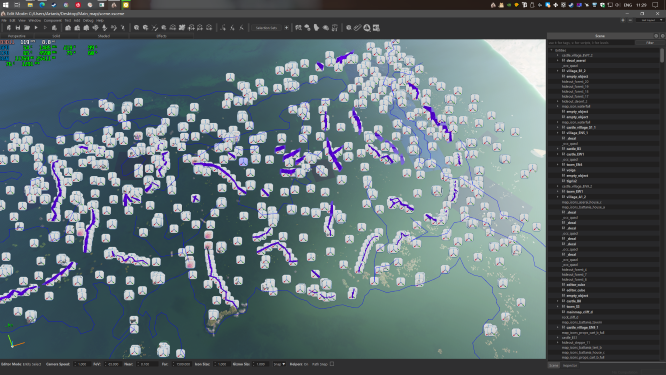666x375 pixels.
Task: Click the open folder toolbar icon
Action: pyautogui.click(x=27, y=28)
